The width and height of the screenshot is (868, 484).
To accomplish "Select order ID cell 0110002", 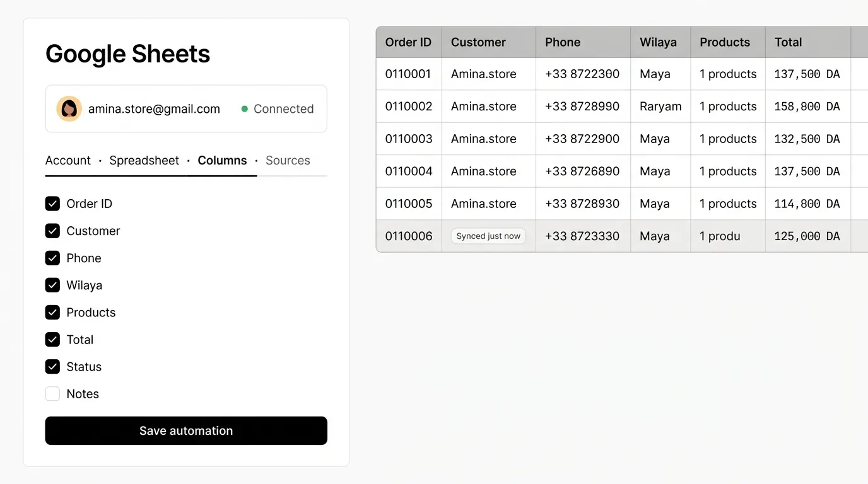I will point(409,107).
